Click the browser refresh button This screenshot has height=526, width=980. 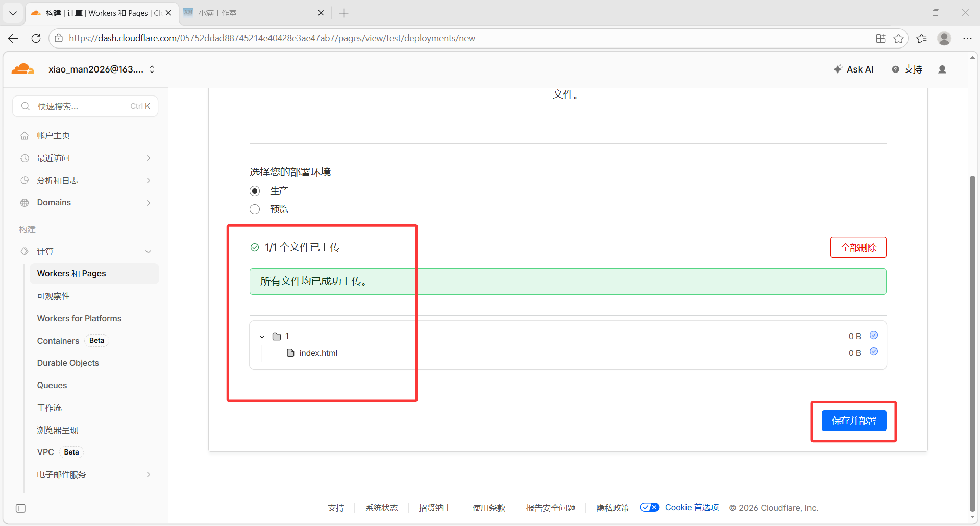pyautogui.click(x=36, y=38)
